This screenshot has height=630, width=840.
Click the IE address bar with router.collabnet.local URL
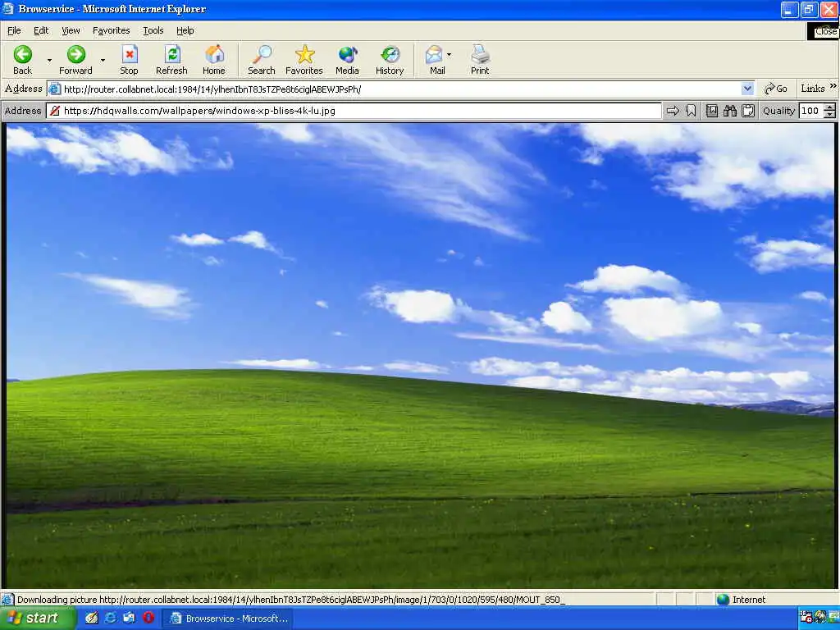click(x=400, y=89)
